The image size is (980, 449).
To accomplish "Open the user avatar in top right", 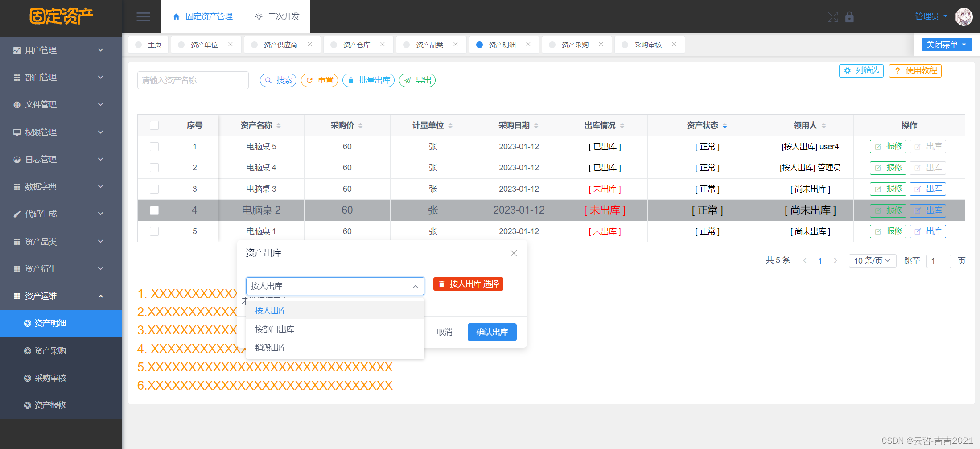I will [x=964, y=17].
